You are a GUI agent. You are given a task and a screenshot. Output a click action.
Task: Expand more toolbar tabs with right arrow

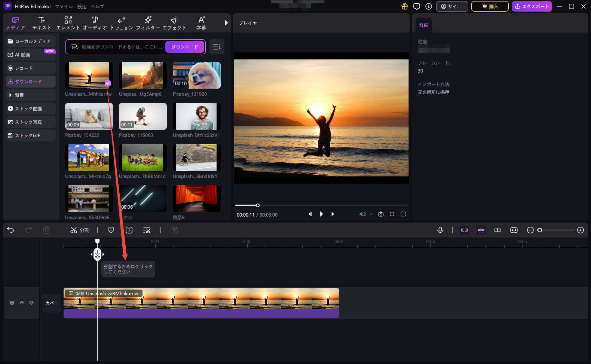(x=226, y=23)
